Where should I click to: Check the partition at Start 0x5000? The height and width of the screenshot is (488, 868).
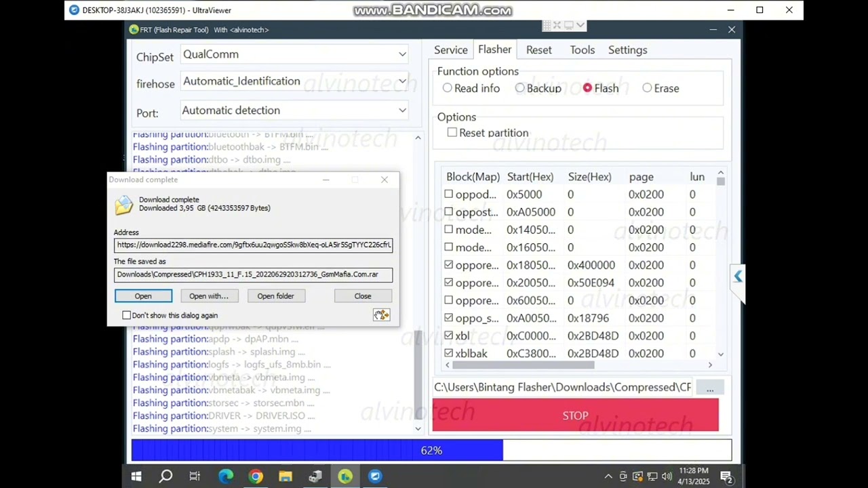pos(448,195)
